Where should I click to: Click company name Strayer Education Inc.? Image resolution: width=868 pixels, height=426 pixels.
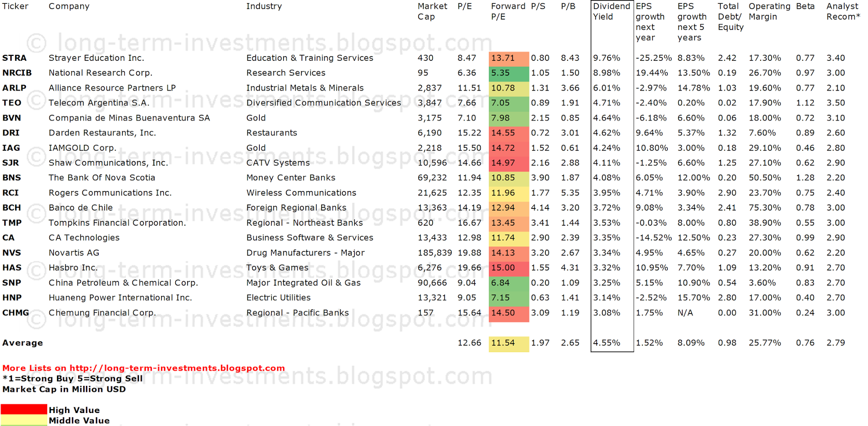96,58
